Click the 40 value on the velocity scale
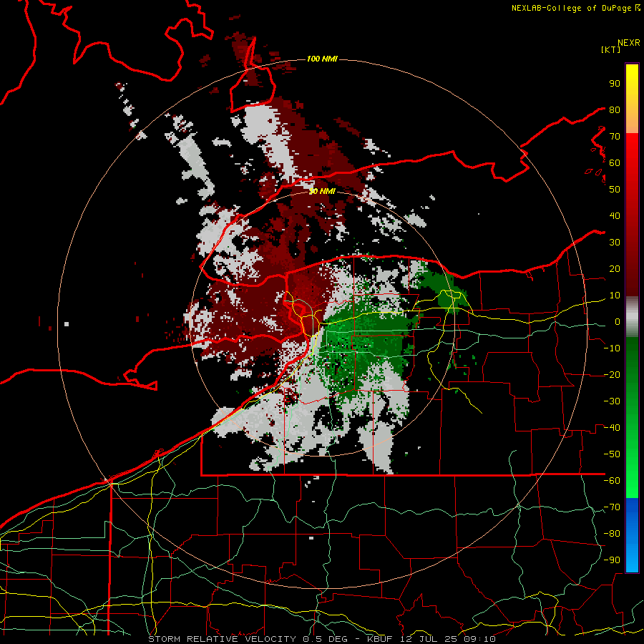 [x=615, y=215]
